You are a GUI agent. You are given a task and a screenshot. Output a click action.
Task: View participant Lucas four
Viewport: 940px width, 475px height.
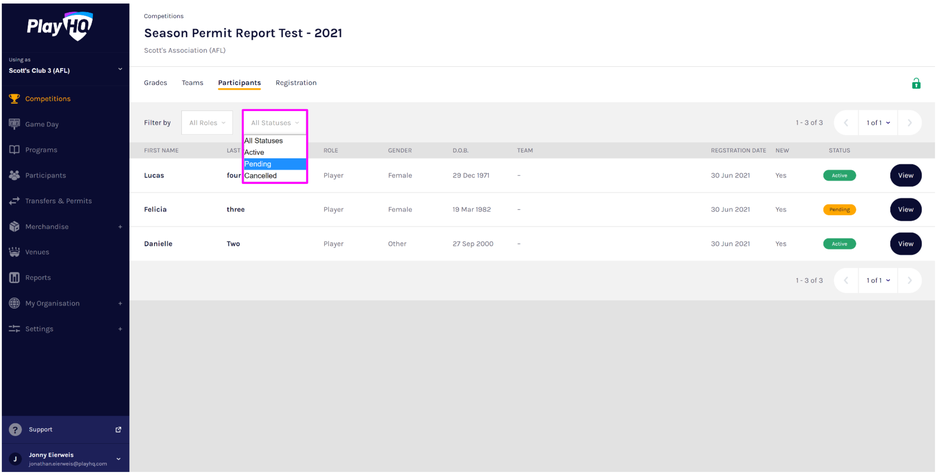[x=905, y=176]
